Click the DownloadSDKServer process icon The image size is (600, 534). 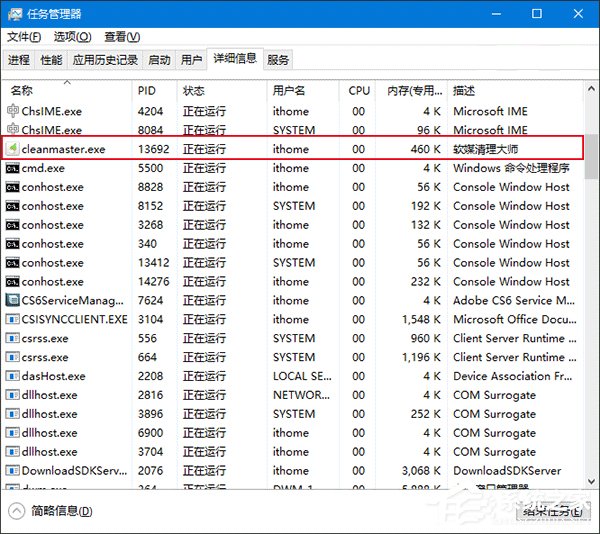pos(13,471)
